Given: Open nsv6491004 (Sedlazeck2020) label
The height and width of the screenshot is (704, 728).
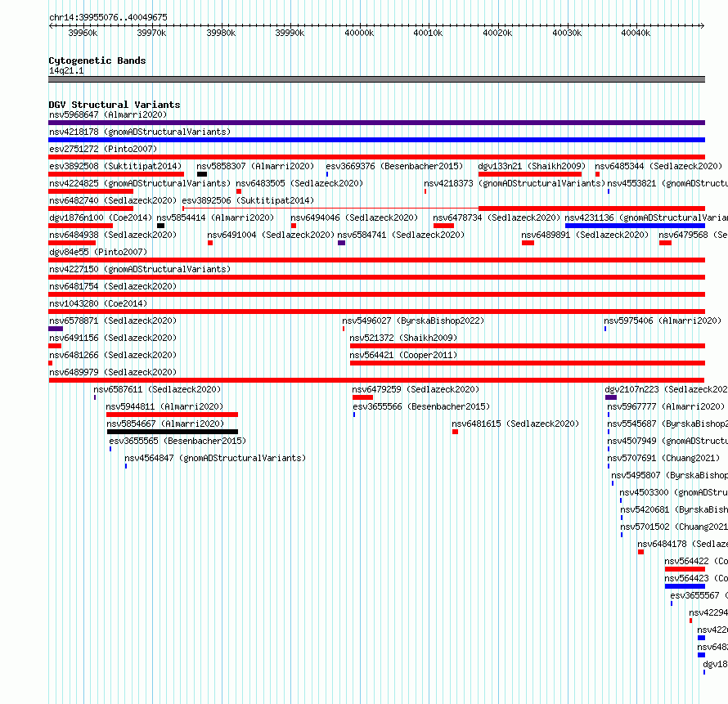Looking at the screenshot, I should 271,235.
